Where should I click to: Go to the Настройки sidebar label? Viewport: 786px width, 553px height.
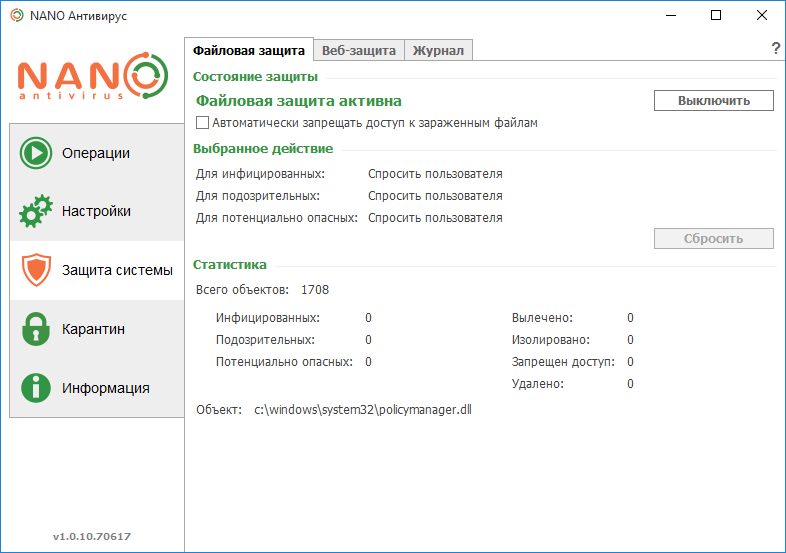96,211
